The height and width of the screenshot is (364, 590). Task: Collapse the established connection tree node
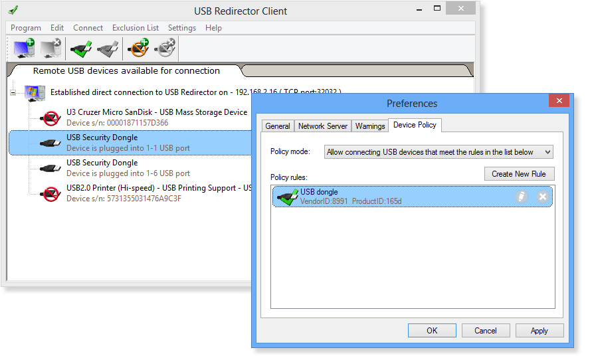pyautogui.click(x=13, y=92)
